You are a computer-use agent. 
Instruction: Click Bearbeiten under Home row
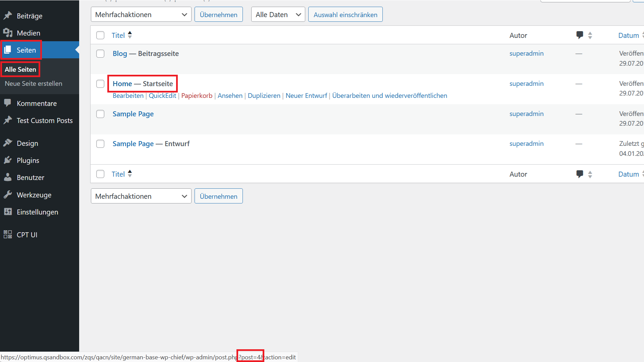(128, 96)
